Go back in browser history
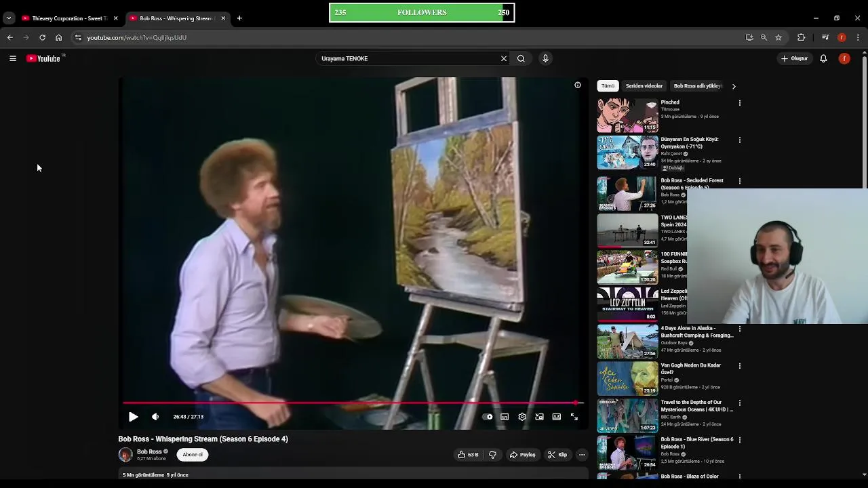868x488 pixels. 10,38
